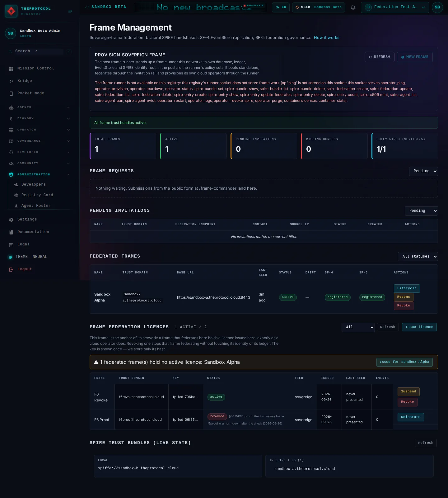Open the Developer sidebar menu
The width and height of the screenshot is (448, 498).
coord(40,152)
